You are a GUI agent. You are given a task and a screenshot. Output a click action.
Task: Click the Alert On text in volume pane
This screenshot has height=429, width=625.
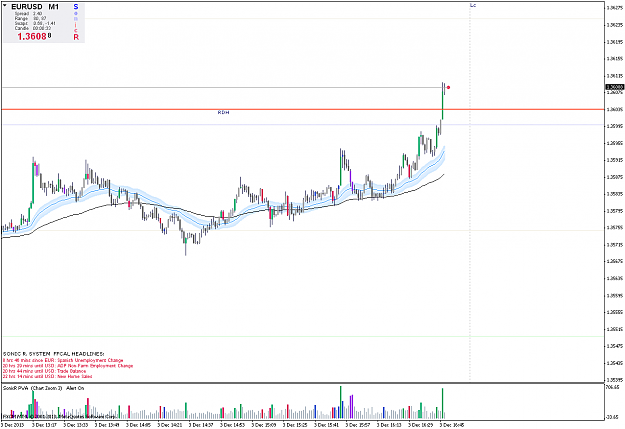point(75,388)
